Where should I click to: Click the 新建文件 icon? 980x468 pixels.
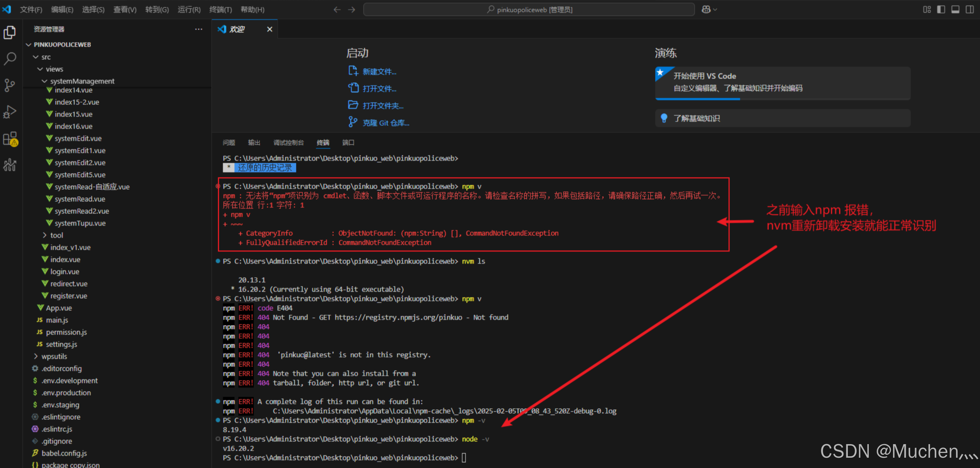pyautogui.click(x=353, y=71)
